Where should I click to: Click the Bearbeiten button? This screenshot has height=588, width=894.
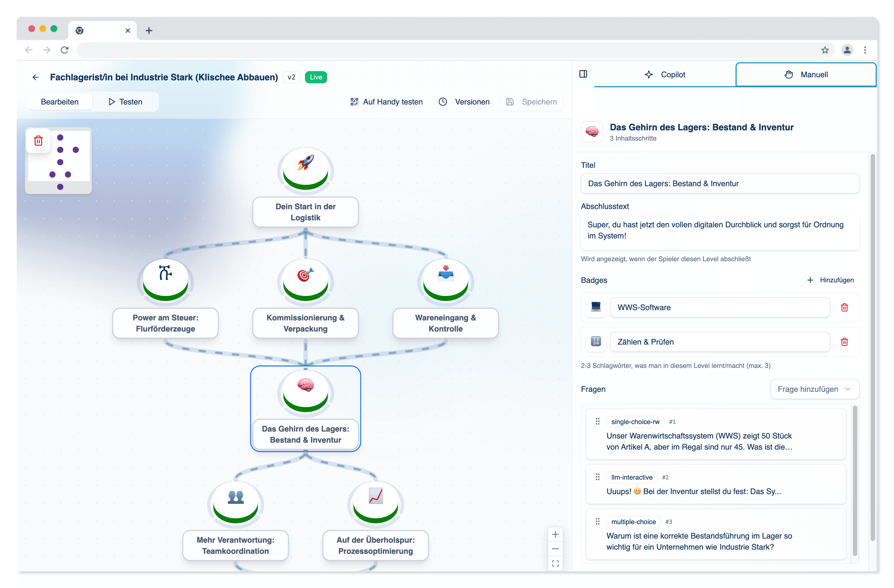(x=59, y=102)
